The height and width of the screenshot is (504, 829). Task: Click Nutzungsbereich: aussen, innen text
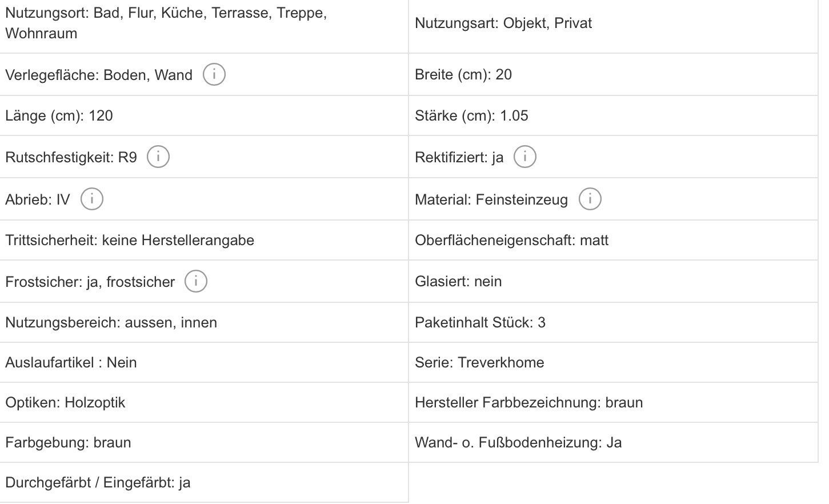[x=111, y=323]
